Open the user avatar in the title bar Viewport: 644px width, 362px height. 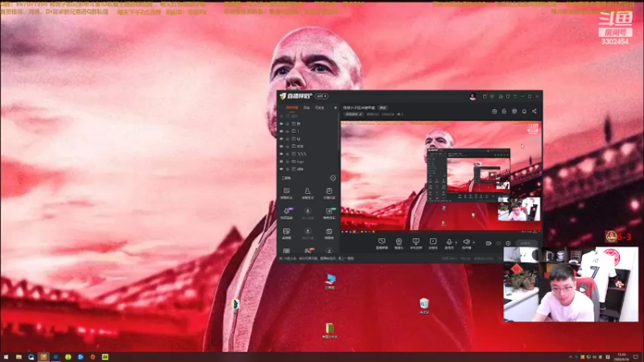coord(473,97)
